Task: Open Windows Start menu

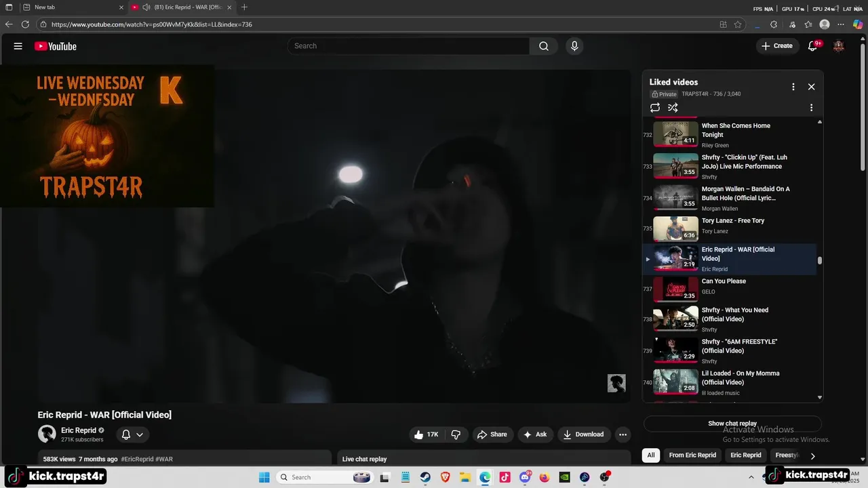Action: click(x=264, y=477)
